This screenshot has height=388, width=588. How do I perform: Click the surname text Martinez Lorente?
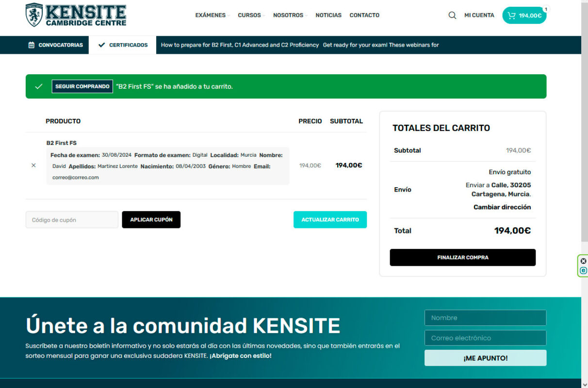(x=117, y=166)
